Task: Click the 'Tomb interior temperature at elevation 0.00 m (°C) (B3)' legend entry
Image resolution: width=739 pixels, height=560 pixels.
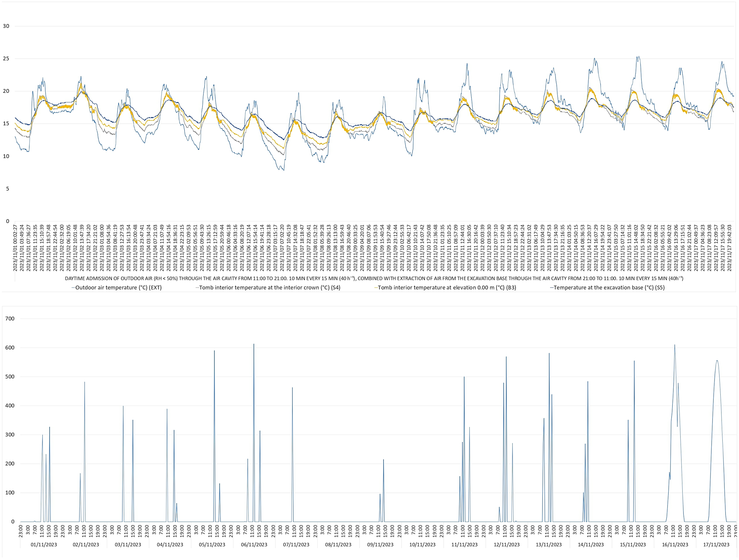Action: [445, 288]
